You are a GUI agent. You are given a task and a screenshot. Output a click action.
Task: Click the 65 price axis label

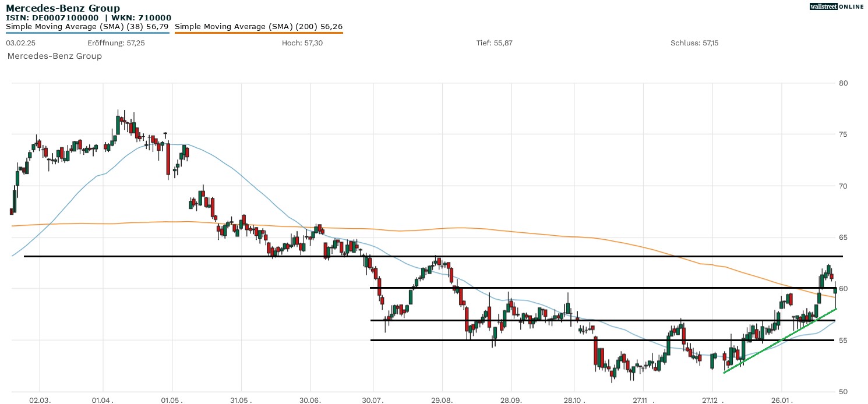pyautogui.click(x=843, y=238)
